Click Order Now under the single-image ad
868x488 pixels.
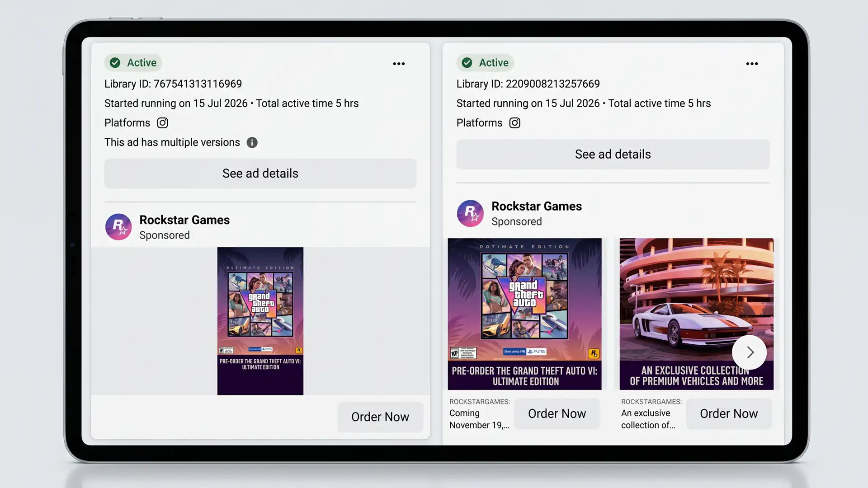(x=380, y=417)
